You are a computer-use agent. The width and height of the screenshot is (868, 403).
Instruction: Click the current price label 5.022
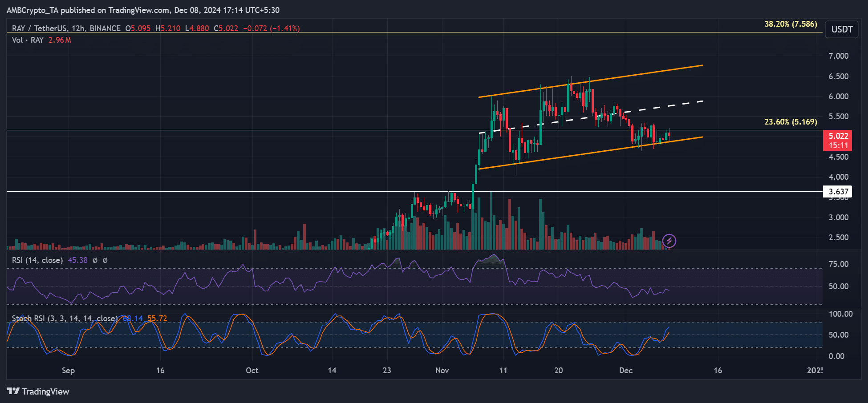click(x=838, y=136)
